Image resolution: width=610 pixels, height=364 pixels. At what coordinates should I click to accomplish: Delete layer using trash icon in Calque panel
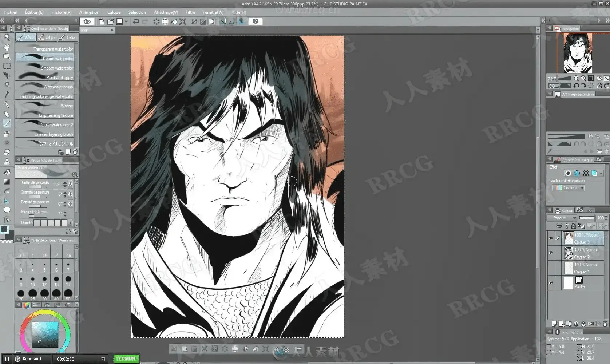click(x=605, y=324)
